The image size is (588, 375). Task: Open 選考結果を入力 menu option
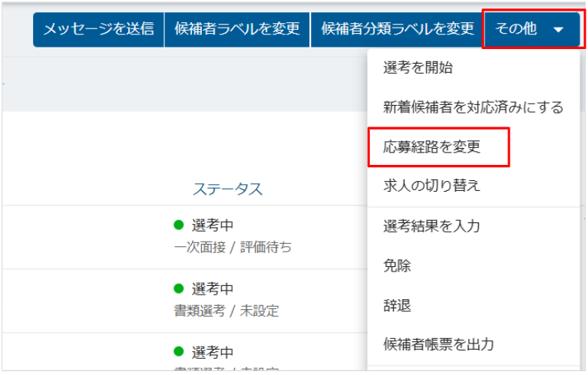432,226
